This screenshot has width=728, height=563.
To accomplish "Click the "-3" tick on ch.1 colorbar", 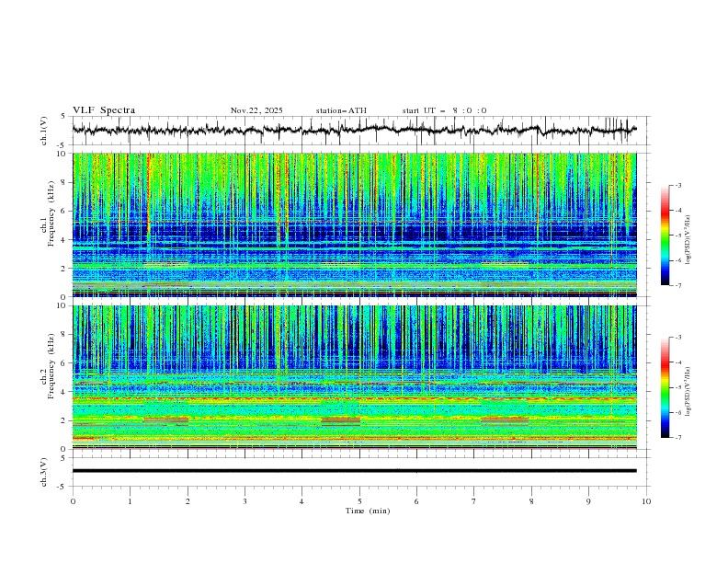I will 677,185.
